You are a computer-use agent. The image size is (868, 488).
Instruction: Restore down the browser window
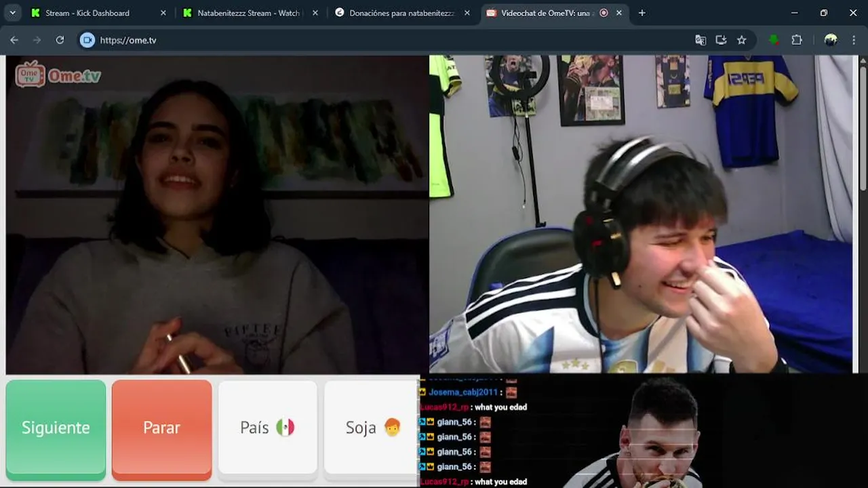pyautogui.click(x=824, y=13)
